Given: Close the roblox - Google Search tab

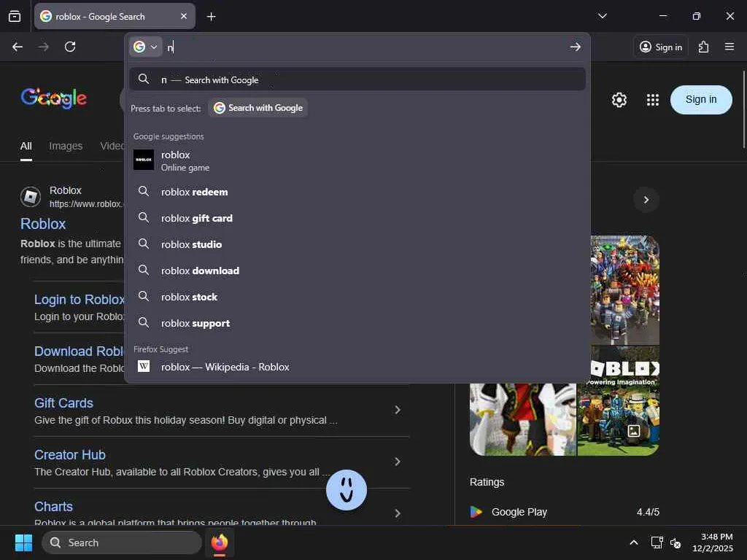Looking at the screenshot, I should [183, 16].
